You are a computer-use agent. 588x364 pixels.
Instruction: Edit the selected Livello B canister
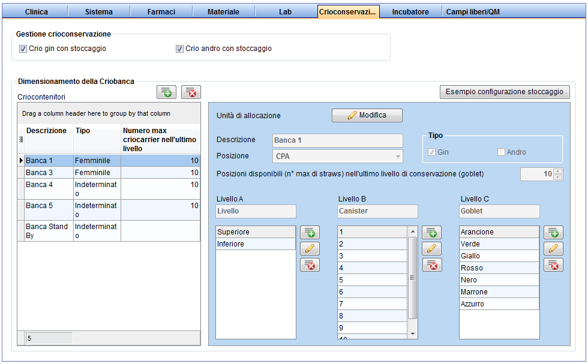click(x=431, y=248)
